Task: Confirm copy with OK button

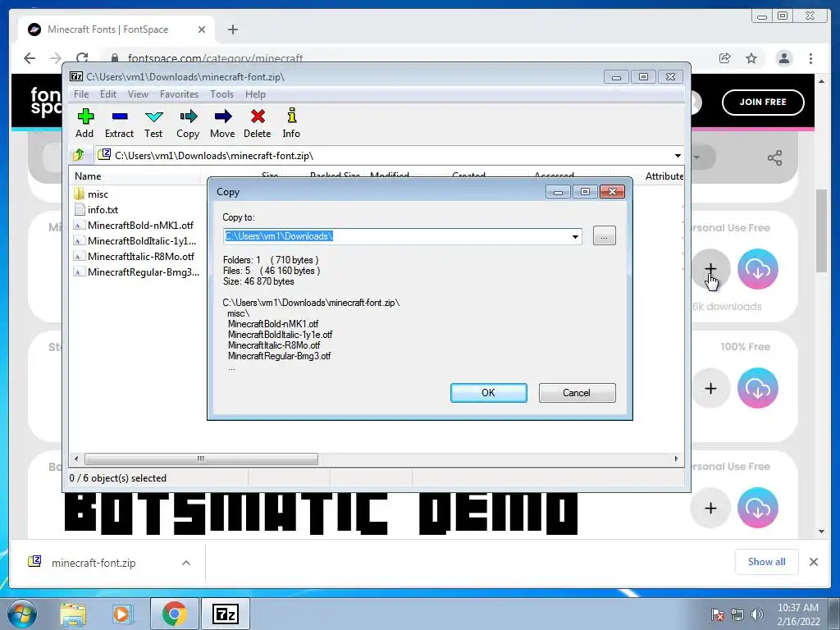Action: pos(489,393)
